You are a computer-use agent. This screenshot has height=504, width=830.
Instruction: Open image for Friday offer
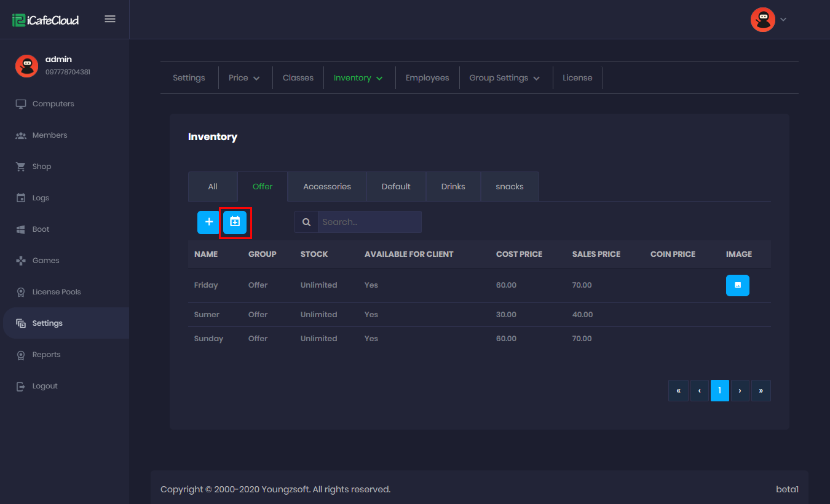click(x=737, y=285)
